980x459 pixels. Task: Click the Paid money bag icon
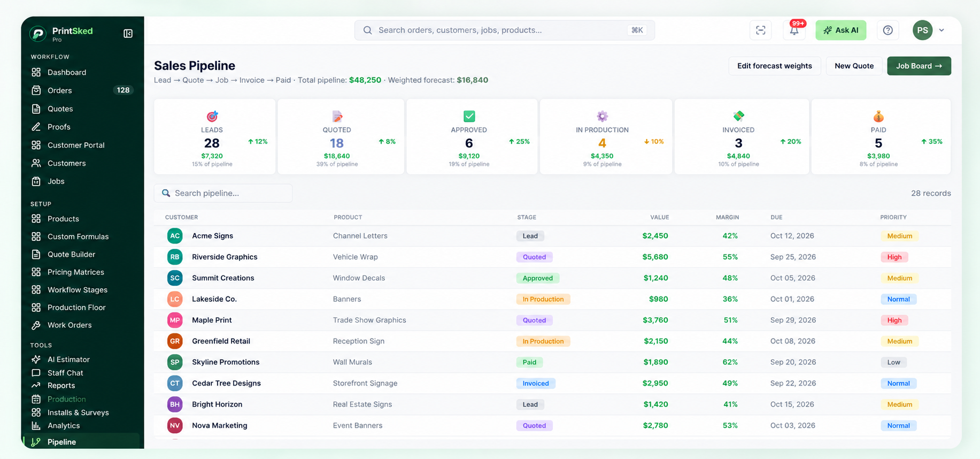(x=878, y=116)
